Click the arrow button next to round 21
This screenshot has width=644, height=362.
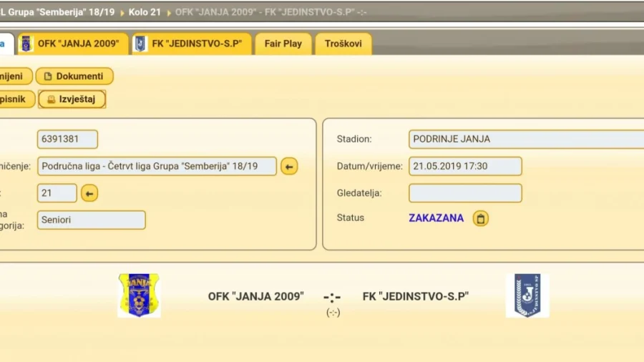point(89,193)
